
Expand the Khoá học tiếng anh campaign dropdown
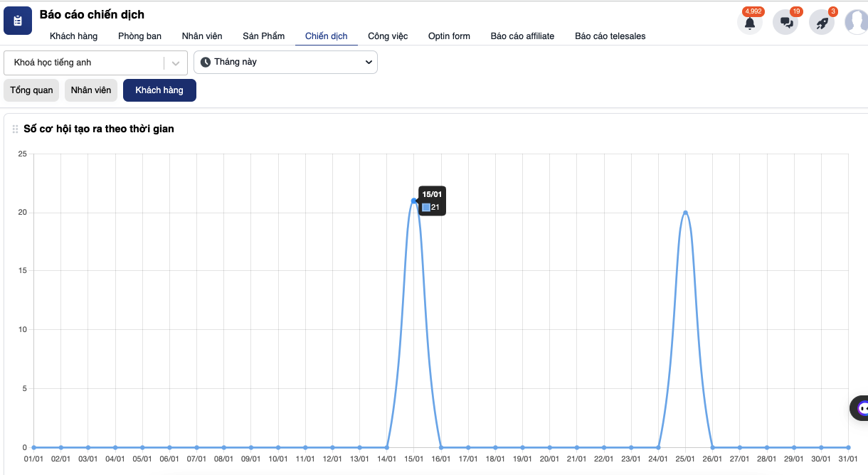[x=85, y=63]
